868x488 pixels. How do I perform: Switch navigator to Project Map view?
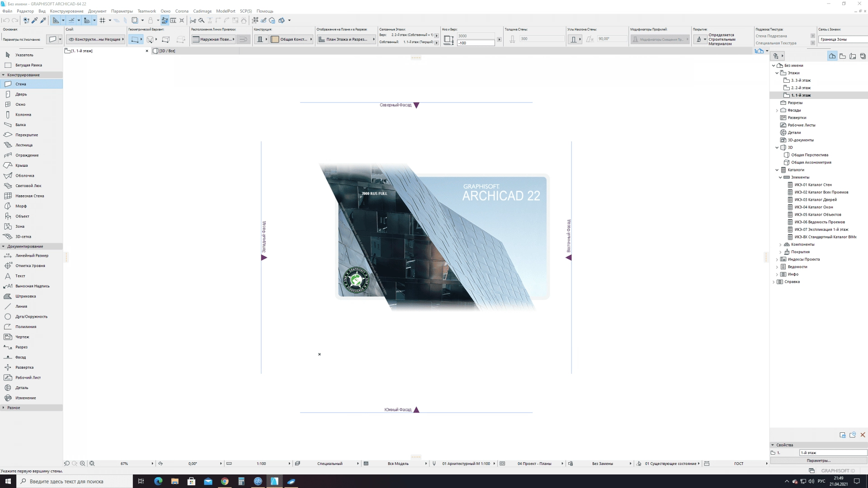(832, 56)
